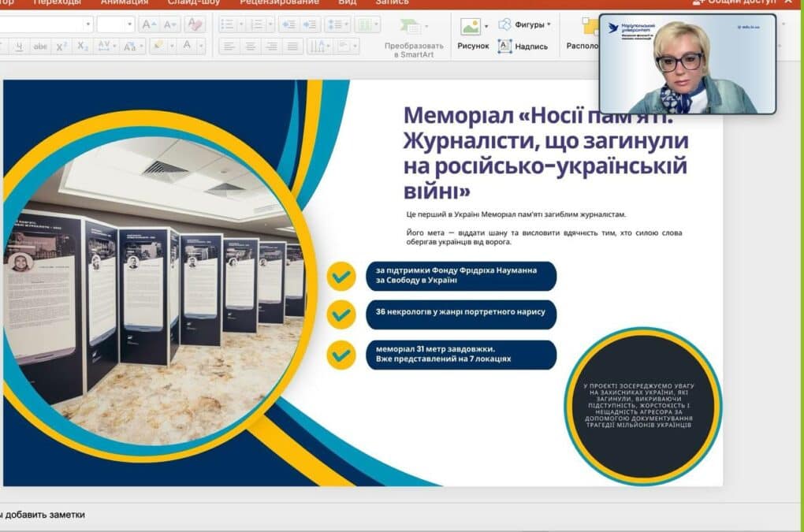Increase font size with the A-up icon
This screenshot has height=532, width=804.
149,24
